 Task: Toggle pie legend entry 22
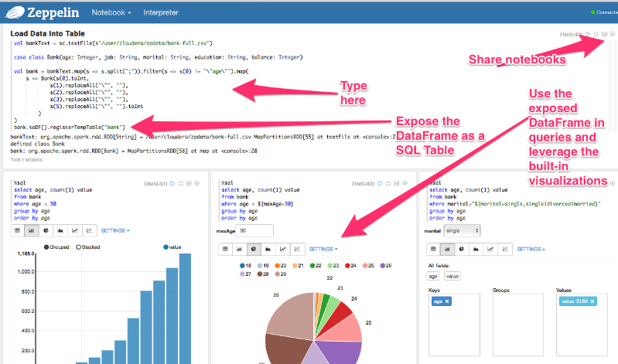(x=316, y=266)
